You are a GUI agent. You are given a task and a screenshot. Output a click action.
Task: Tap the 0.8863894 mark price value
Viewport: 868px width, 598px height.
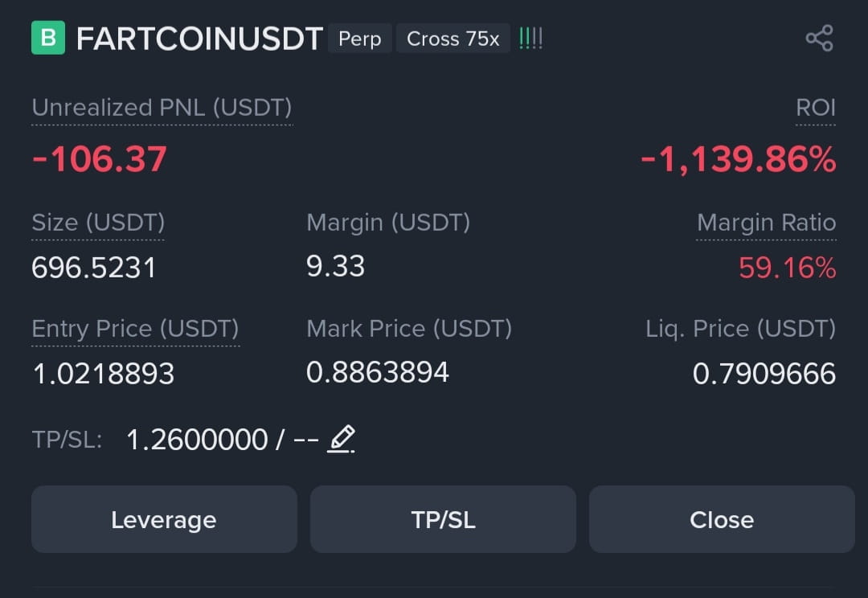[378, 372]
